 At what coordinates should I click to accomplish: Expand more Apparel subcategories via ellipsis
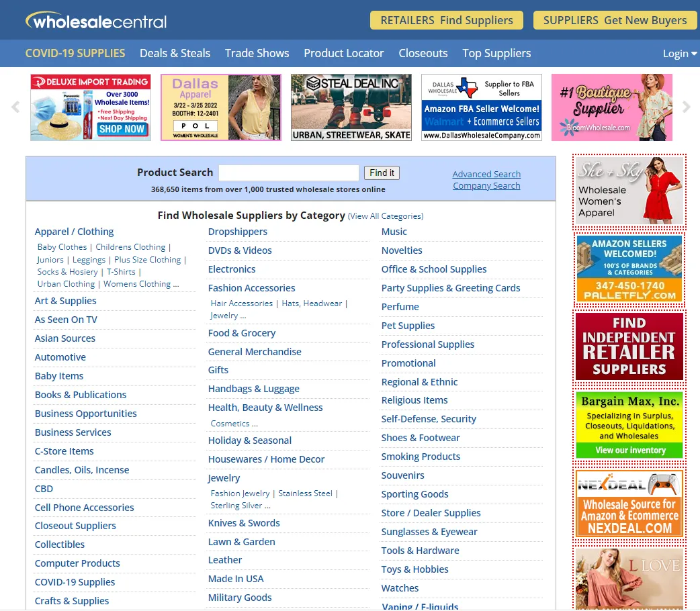176,284
